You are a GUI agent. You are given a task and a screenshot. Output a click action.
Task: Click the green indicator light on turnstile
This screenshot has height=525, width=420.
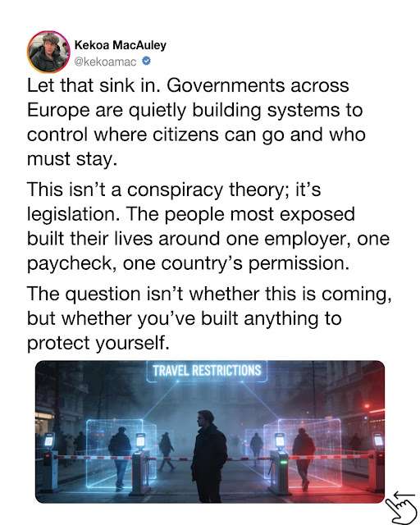(284, 462)
